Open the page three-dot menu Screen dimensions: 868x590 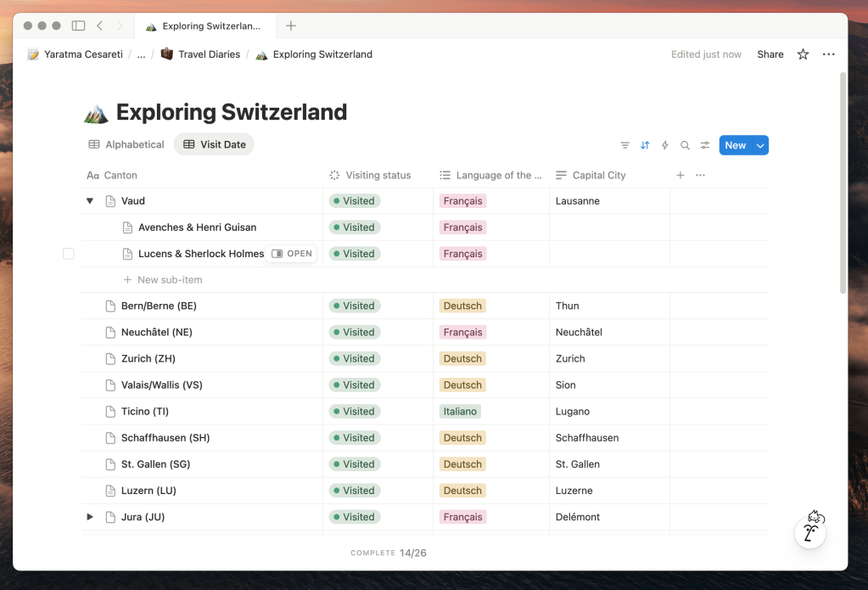tap(829, 54)
